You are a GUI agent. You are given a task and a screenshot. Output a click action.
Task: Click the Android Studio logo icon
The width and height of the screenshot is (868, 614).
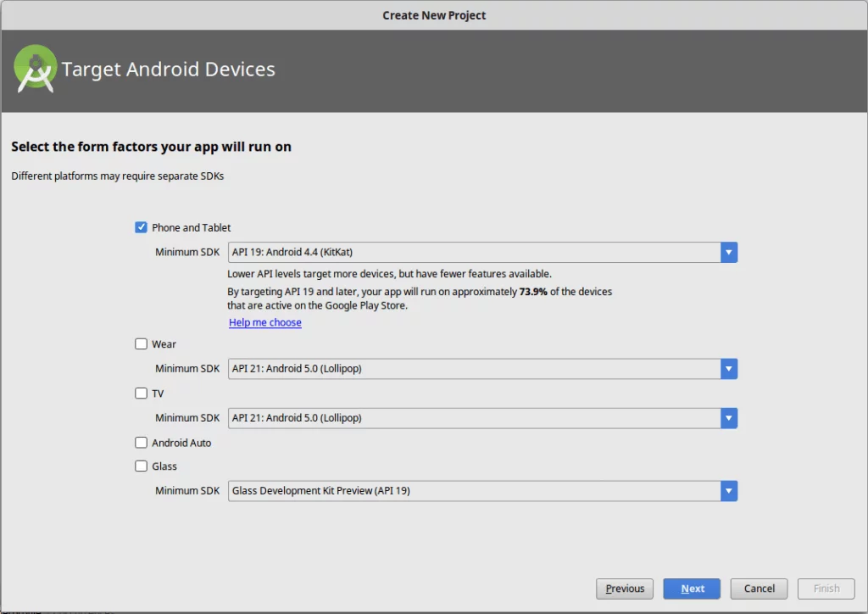(35, 68)
